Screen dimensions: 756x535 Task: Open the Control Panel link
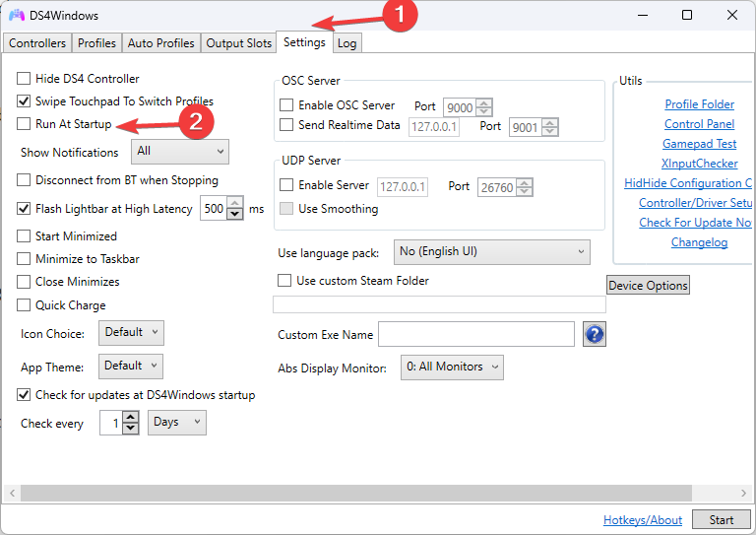coord(700,124)
